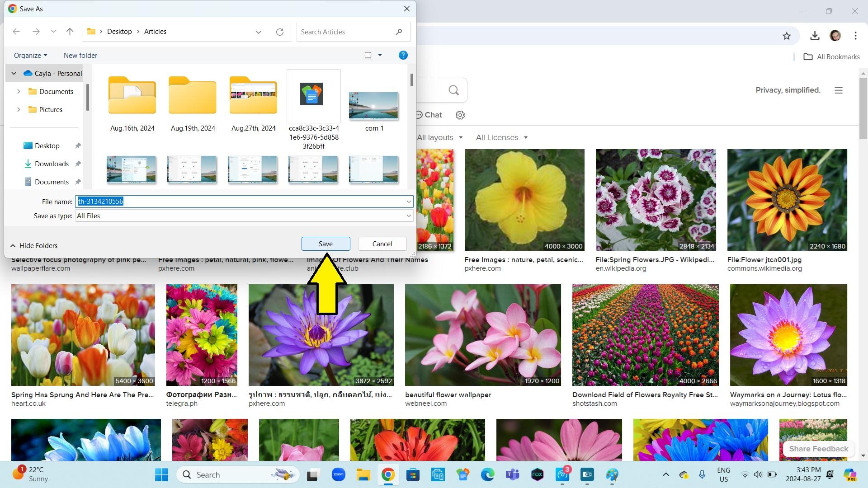Create a New folder
This screenshot has height=488, width=868.
[80, 55]
